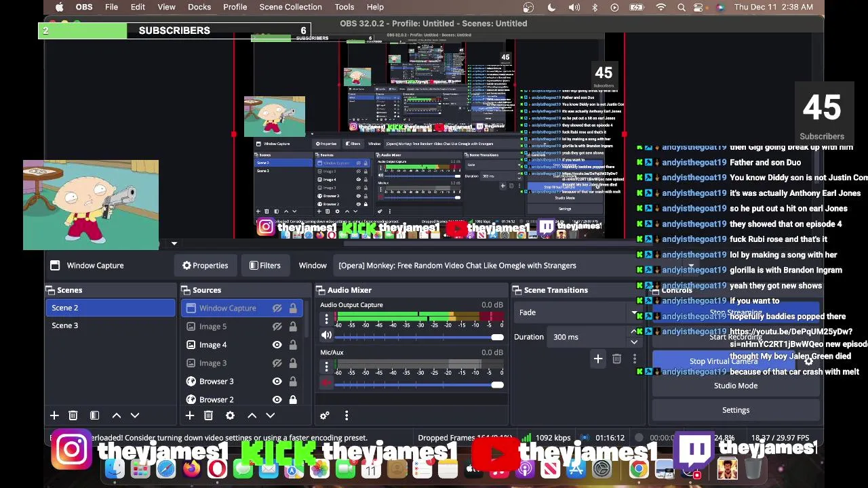
Task: Select Scene 3 in Scenes list
Action: click(111, 325)
